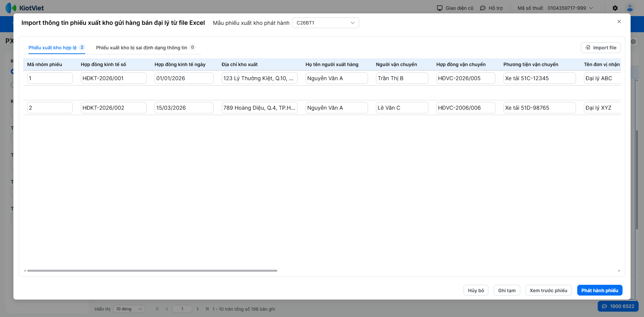The height and width of the screenshot is (317, 644).
Task: Edit the HĐVC-2006/006 field
Action: pos(466,108)
